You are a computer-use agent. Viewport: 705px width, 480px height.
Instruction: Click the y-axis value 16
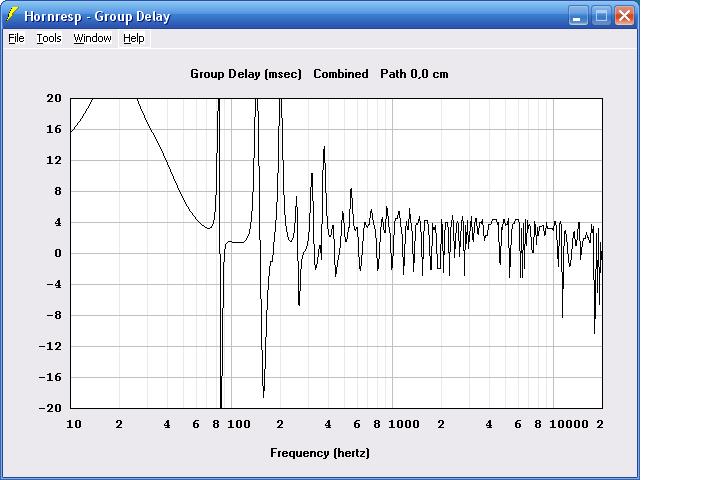point(54,129)
